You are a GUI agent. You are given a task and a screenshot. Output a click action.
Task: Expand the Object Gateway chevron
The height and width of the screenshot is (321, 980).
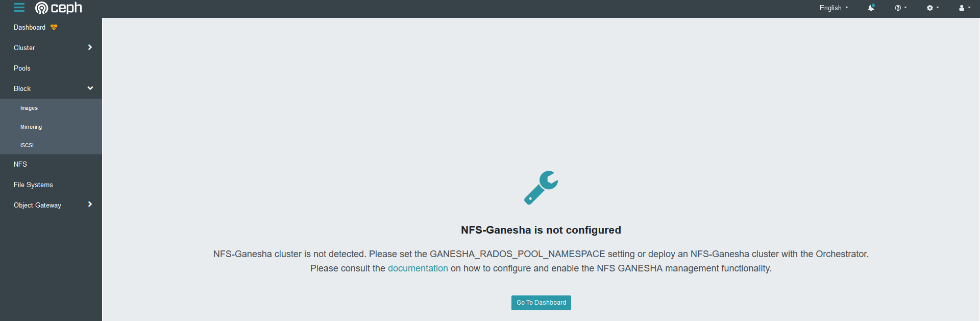tap(90, 204)
